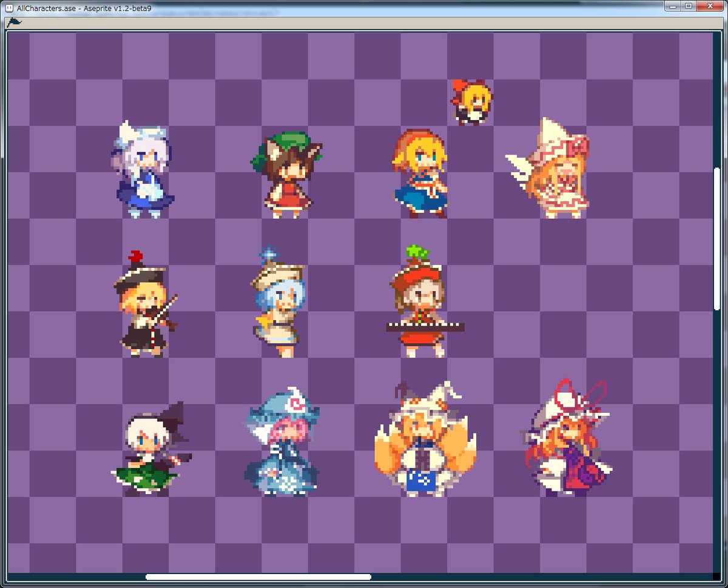Image resolution: width=728 pixels, height=588 pixels.
Task: Select the silver-haired maid sprite in blue
Action: pyautogui.click(x=144, y=170)
